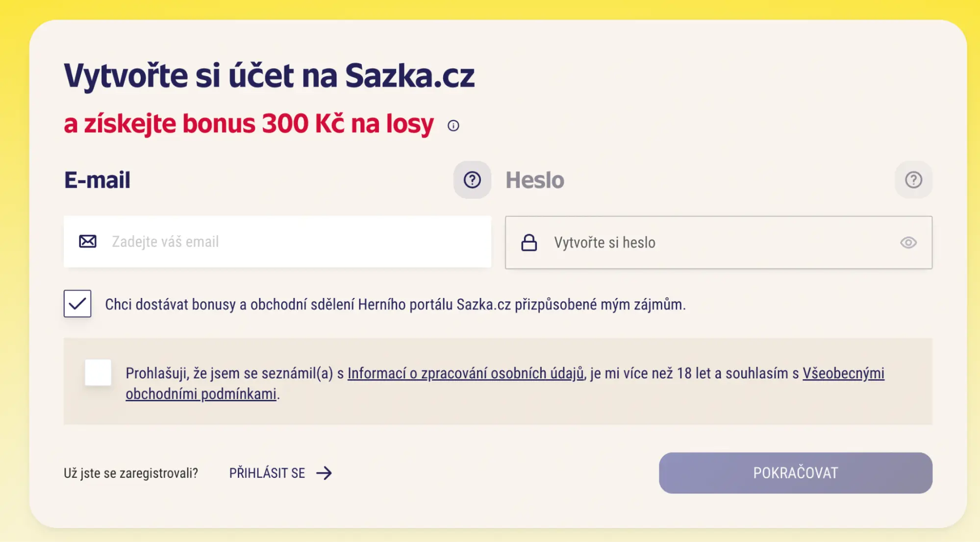
Task: Open the E-mail help question mark icon
Action: point(471,180)
